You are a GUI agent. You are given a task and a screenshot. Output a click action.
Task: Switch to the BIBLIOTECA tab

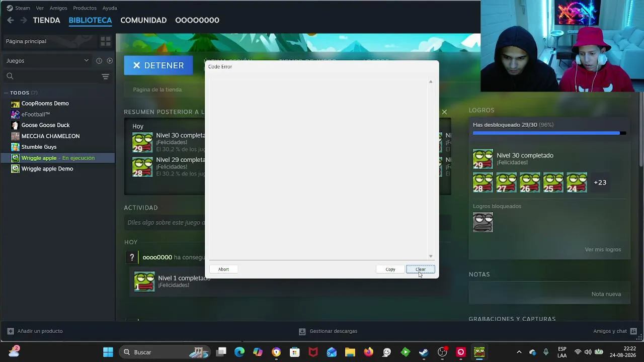(90, 20)
